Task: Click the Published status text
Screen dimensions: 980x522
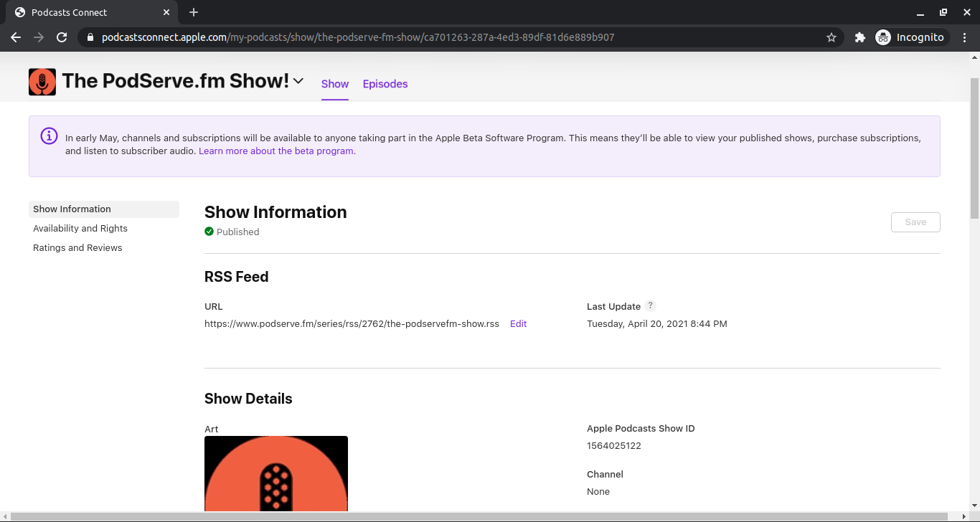Action: (238, 232)
